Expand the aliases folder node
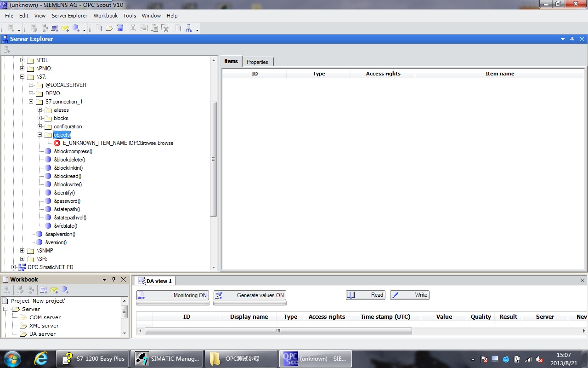Screen dimensions: 588x368 (x=40, y=110)
